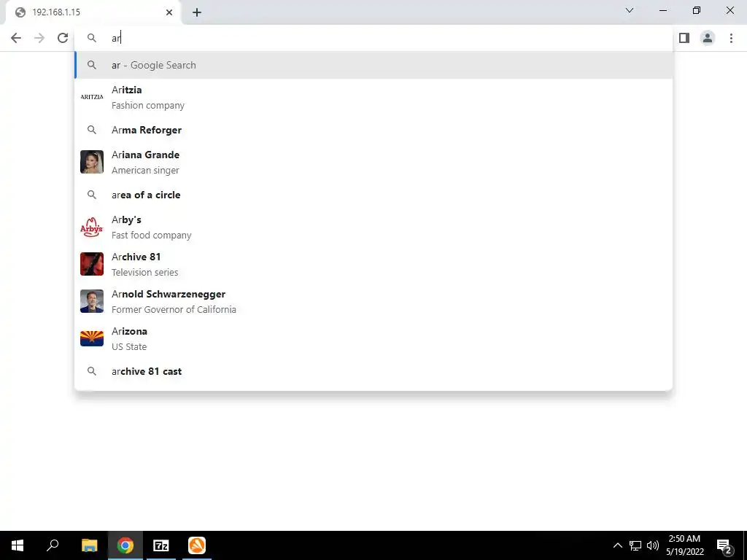Open a new tab with the plus button
This screenshot has height=560, width=747.
click(197, 12)
